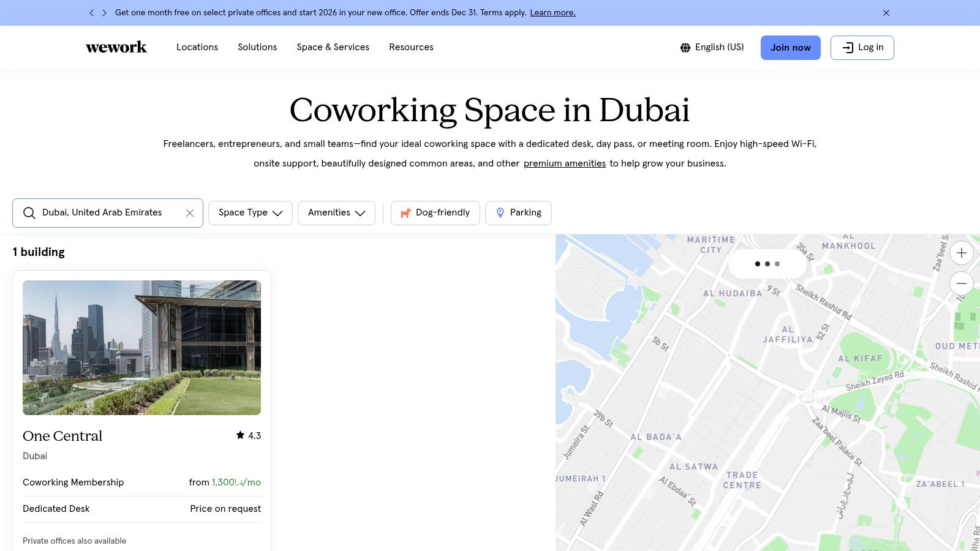Clear the Dubai search field using the X icon
980x551 pixels.
pyautogui.click(x=190, y=212)
